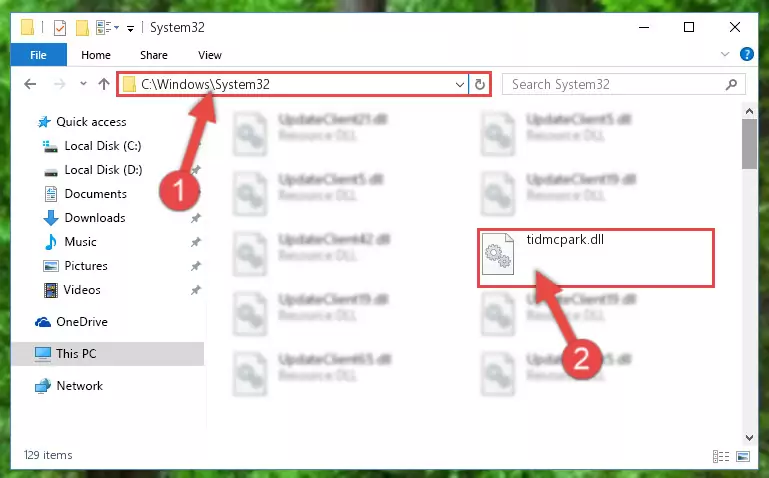Refresh the System32 folder view

coord(480,84)
